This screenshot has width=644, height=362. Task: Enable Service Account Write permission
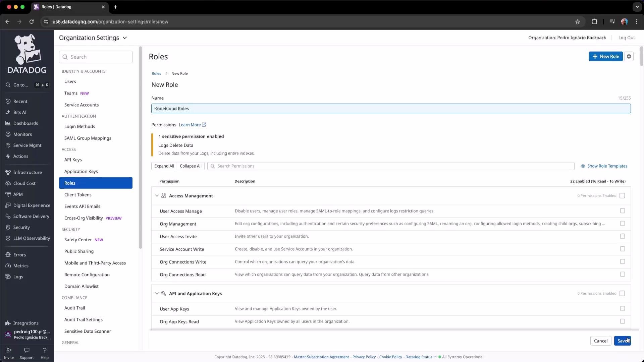pyautogui.click(x=623, y=249)
